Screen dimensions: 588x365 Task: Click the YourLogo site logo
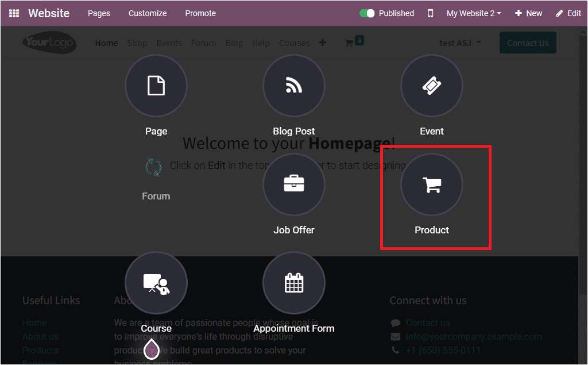[49, 43]
